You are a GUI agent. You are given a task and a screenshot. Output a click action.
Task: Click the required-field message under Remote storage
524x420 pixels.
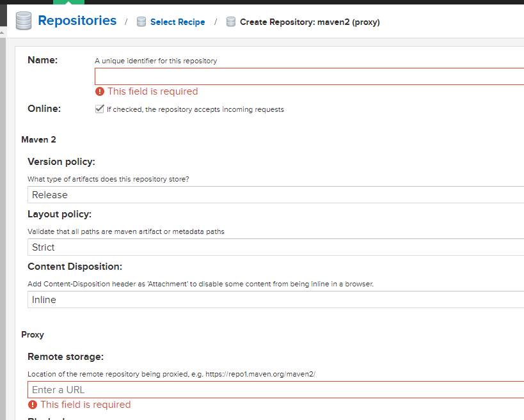click(x=85, y=405)
